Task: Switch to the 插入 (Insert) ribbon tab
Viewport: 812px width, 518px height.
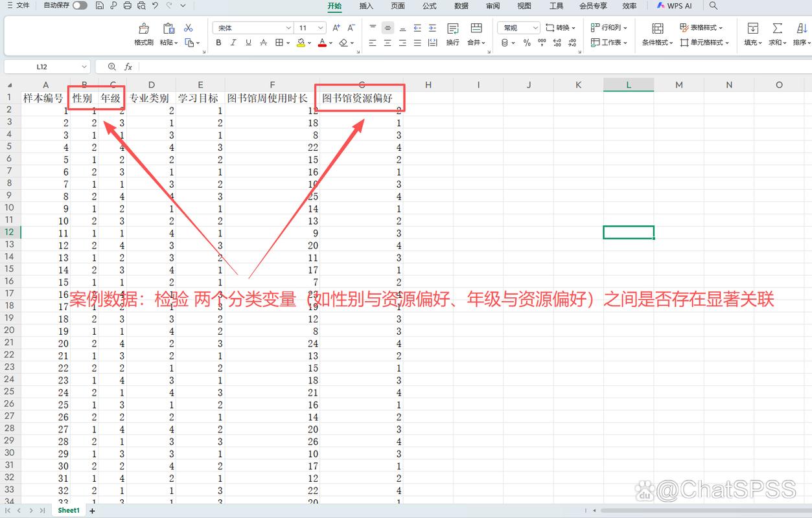Action: [365, 6]
